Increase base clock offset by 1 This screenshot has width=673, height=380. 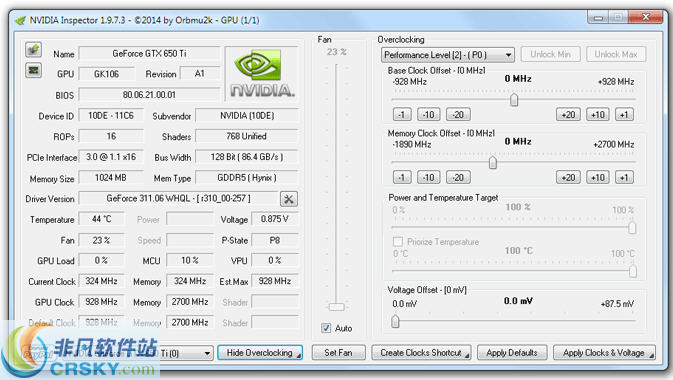624,115
